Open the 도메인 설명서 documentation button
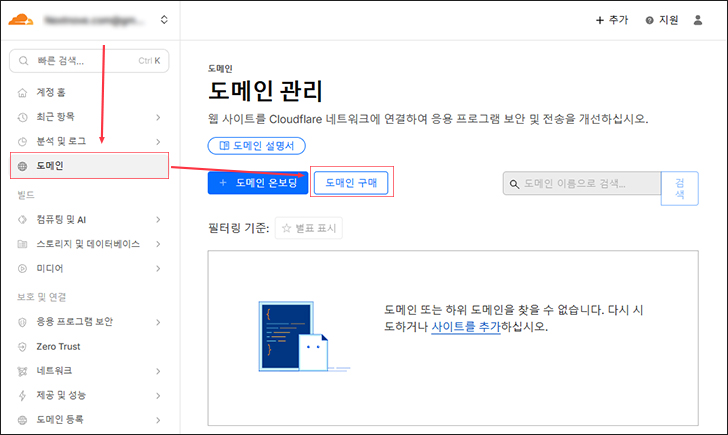 256,146
